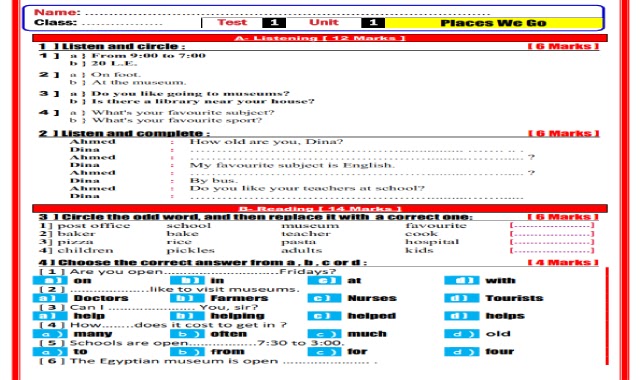
Task: Click the 'Class:' label in header
Action: click(56, 22)
